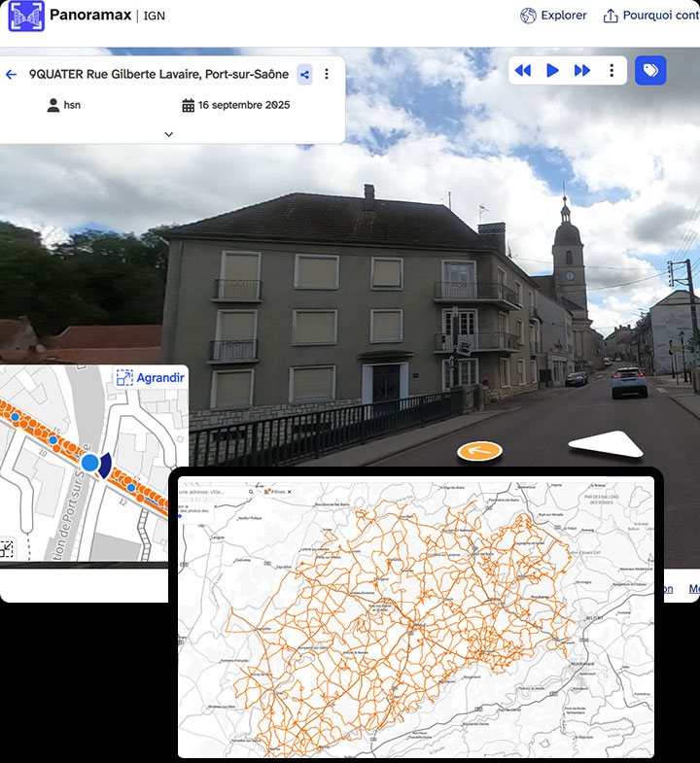This screenshot has height=763, width=700.
Task: Move forward using the white arrow on the road
Action: pos(606,445)
